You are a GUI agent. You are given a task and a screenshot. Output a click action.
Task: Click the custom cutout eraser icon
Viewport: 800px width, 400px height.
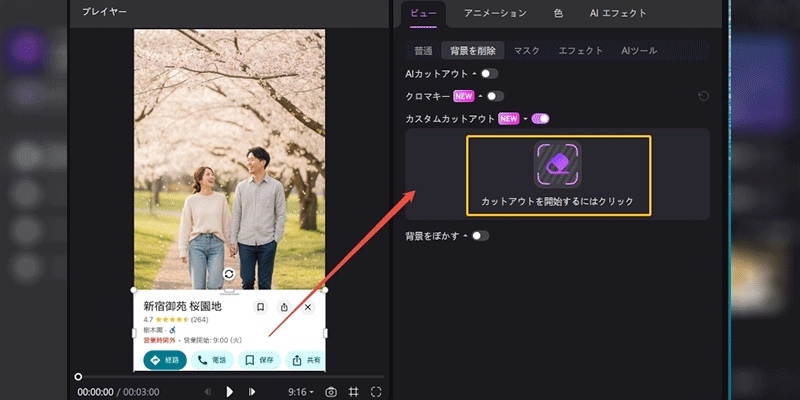pyautogui.click(x=558, y=164)
